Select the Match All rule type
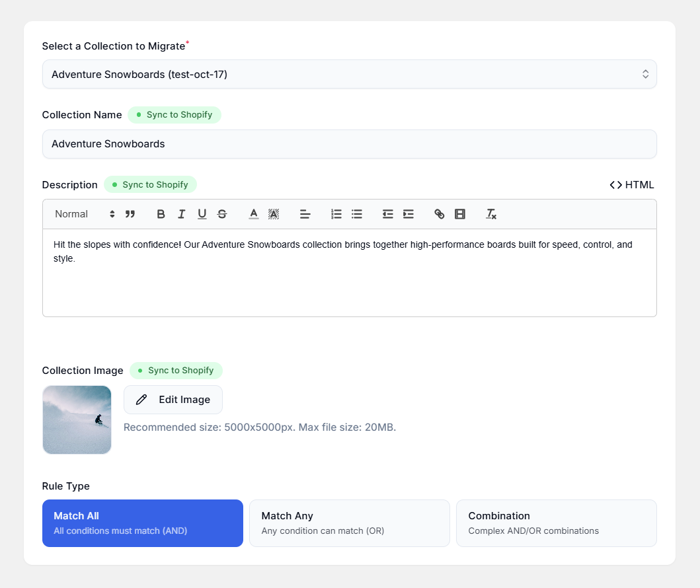 pos(142,523)
